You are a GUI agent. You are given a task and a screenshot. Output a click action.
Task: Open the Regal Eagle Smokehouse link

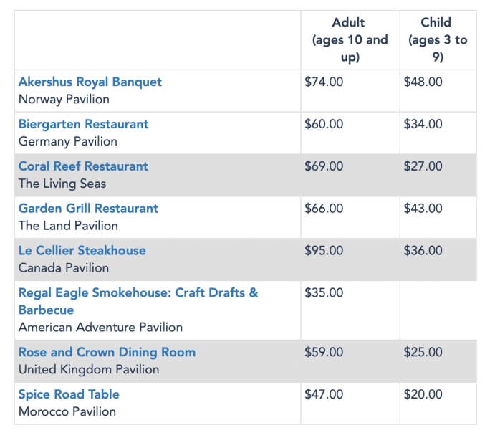pos(138,301)
